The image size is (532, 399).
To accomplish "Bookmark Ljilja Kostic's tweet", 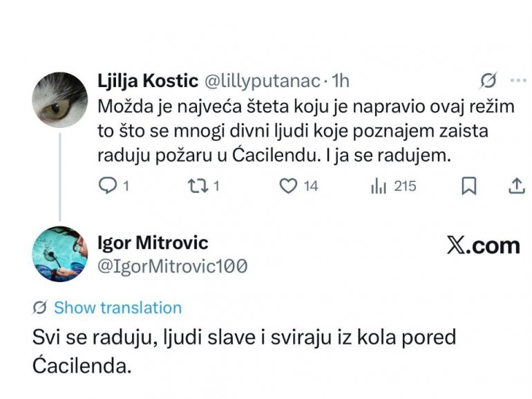I will (468, 185).
